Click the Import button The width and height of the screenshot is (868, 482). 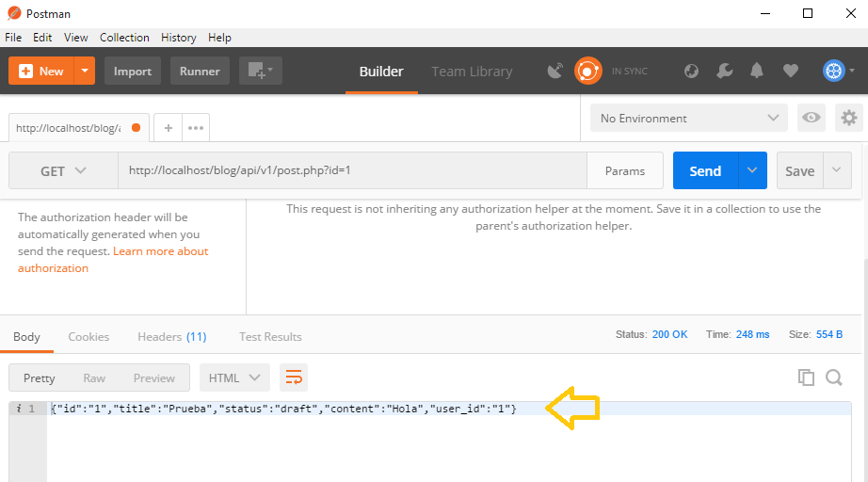tap(133, 71)
